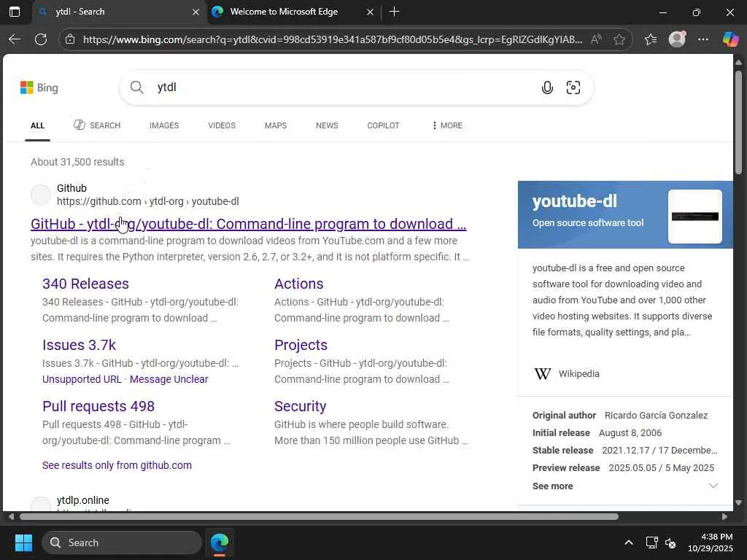747x560 pixels.
Task: Click the ytdlp.online result name
Action: pyautogui.click(x=83, y=500)
